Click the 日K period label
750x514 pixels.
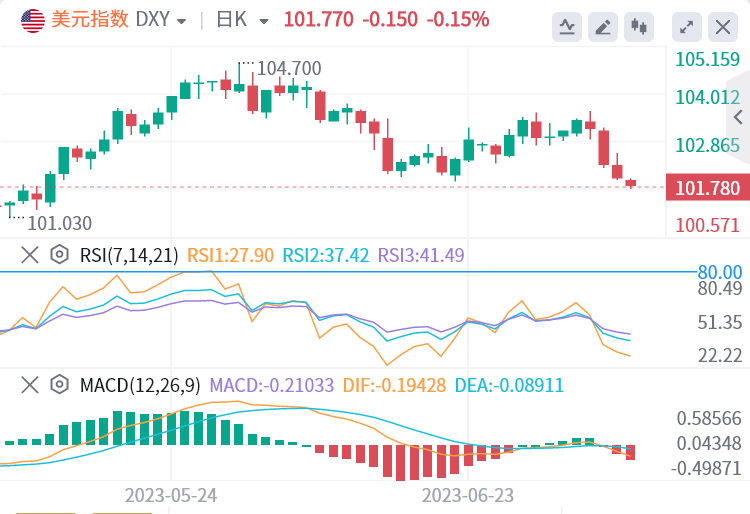(x=232, y=20)
